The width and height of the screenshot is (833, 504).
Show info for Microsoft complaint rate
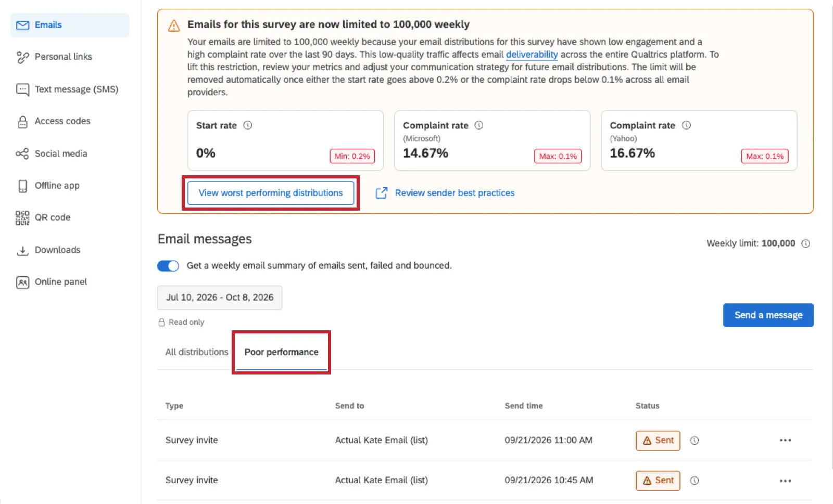(479, 125)
